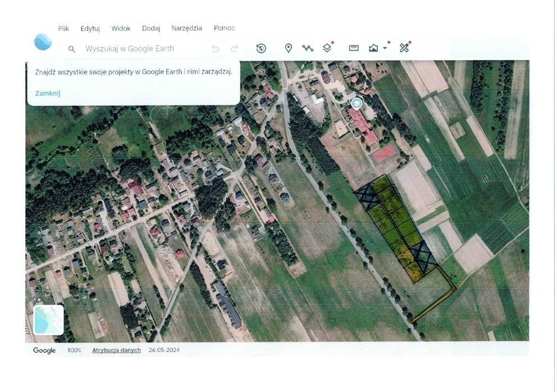Click the redo arrow icon

(234, 49)
